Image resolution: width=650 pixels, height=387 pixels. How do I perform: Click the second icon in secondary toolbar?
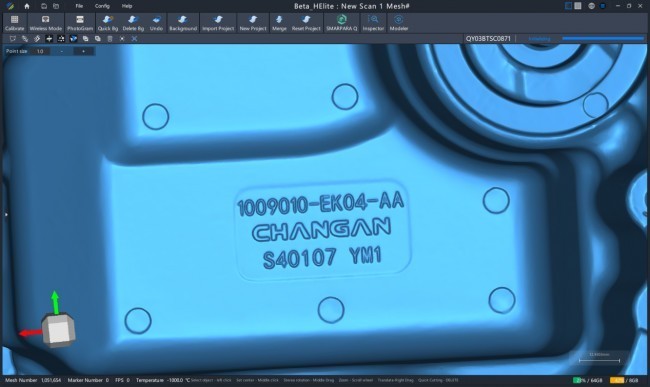(x=25, y=39)
